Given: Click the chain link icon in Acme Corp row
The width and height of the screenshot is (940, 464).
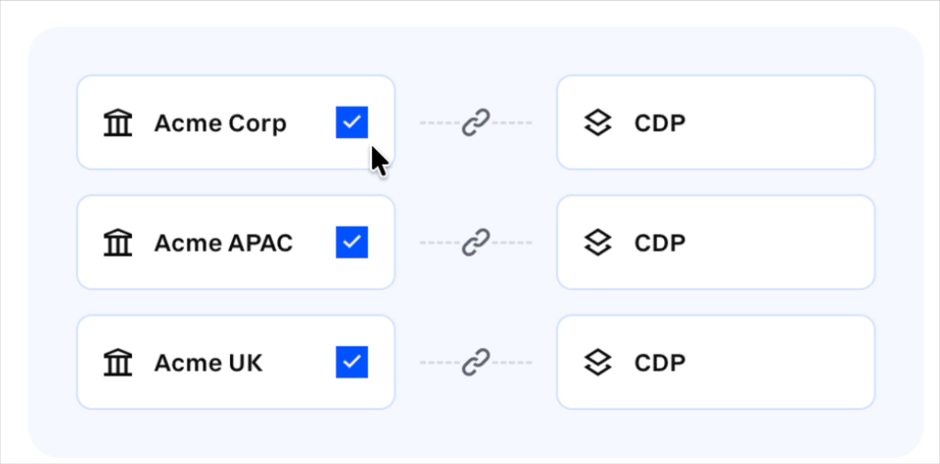Looking at the screenshot, I should tap(476, 123).
